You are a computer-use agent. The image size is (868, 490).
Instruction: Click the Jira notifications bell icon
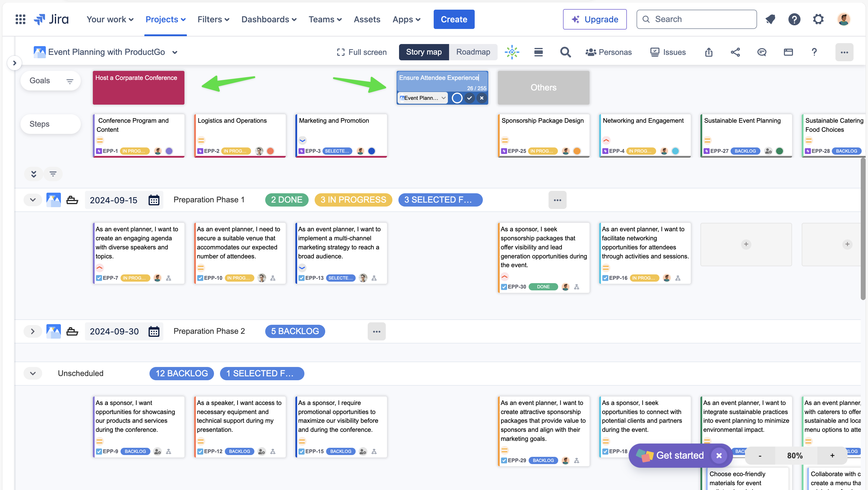click(770, 19)
